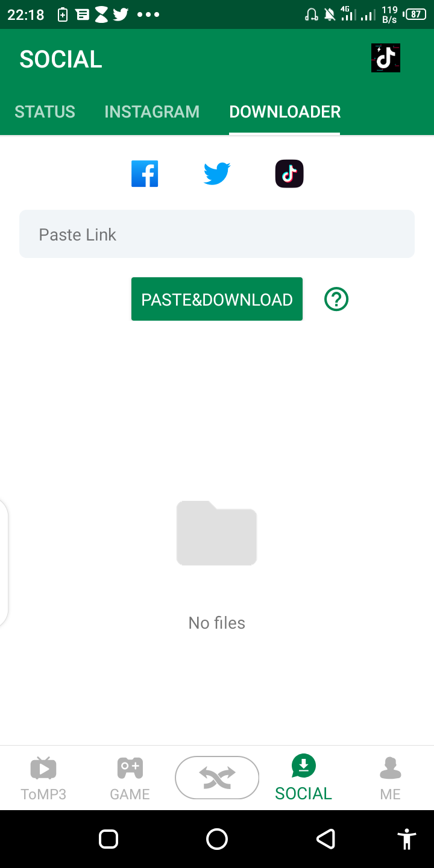Select the Facebook downloader icon
This screenshot has height=868, width=434.
tap(145, 174)
